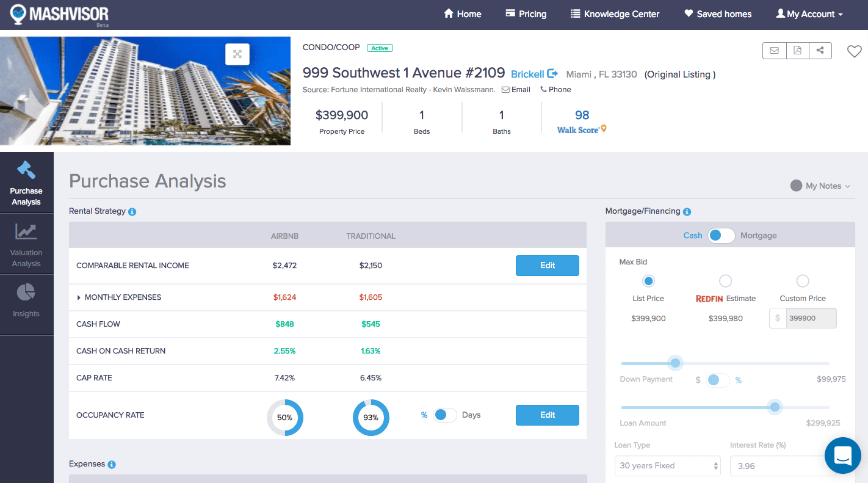Select the Custom Price radio button
Screen dimensions: 868x483
coord(803,281)
